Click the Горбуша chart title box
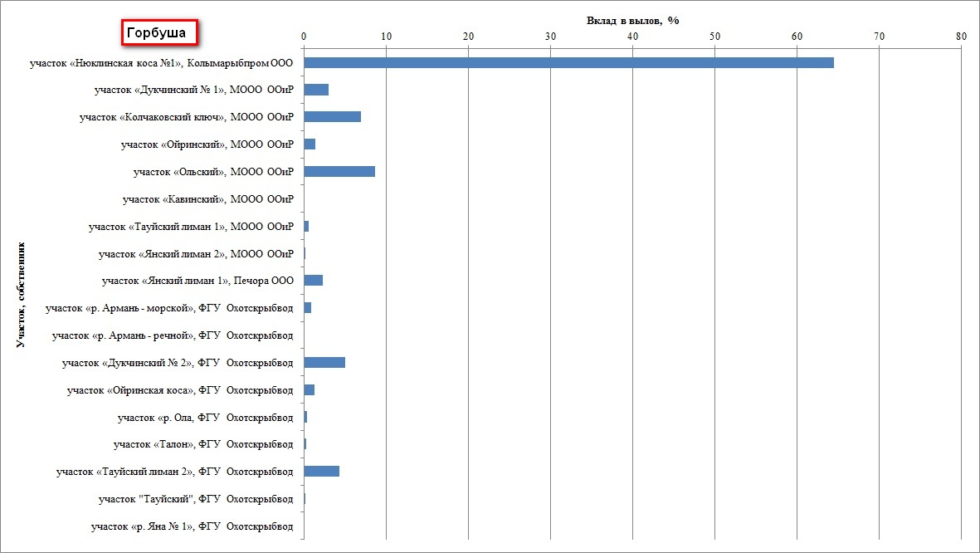The width and height of the screenshot is (980, 553). 161,33
